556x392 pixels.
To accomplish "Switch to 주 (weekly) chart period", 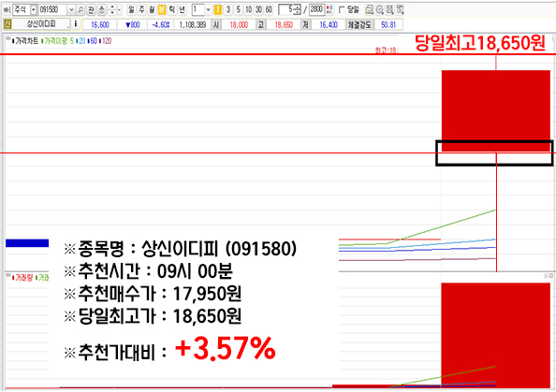I will [x=141, y=10].
